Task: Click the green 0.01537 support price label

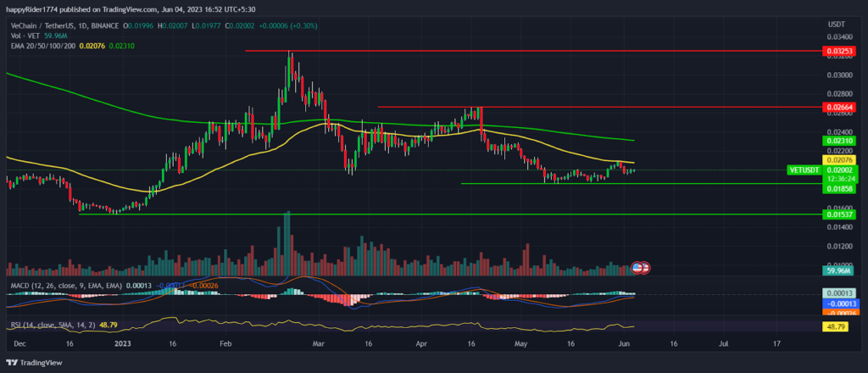Action: (840, 214)
